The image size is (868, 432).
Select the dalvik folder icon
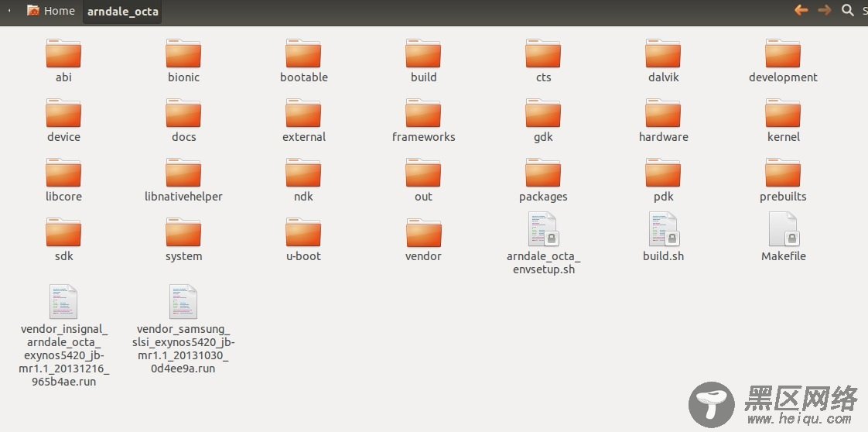click(663, 53)
